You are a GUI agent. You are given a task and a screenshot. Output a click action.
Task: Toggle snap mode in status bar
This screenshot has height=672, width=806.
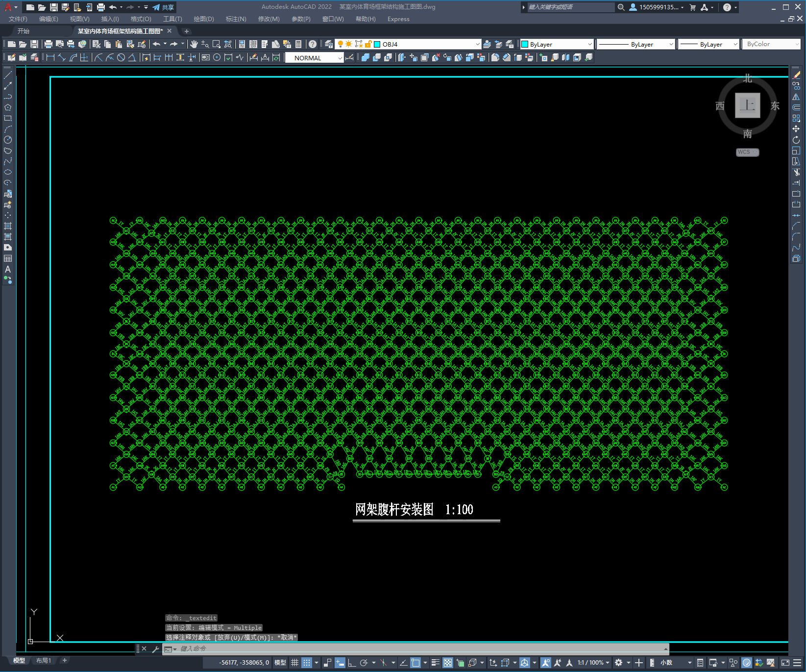(307, 663)
